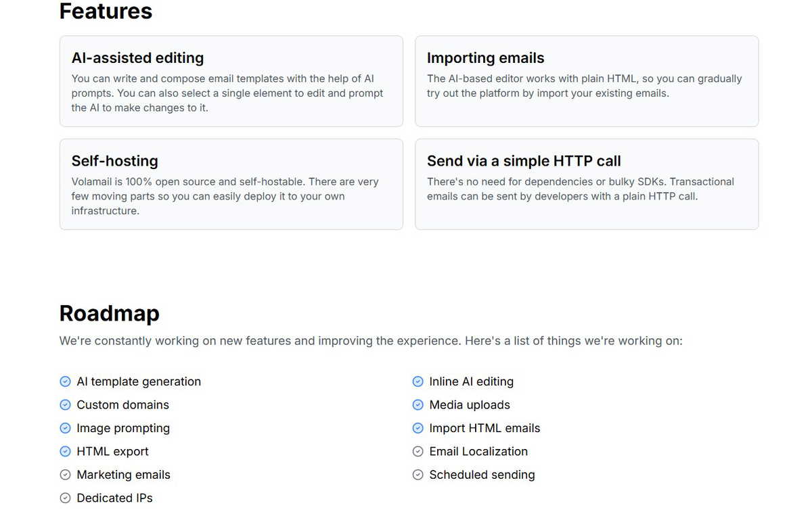The image size is (812, 516).
Task: Click the Features heading
Action: tap(106, 11)
